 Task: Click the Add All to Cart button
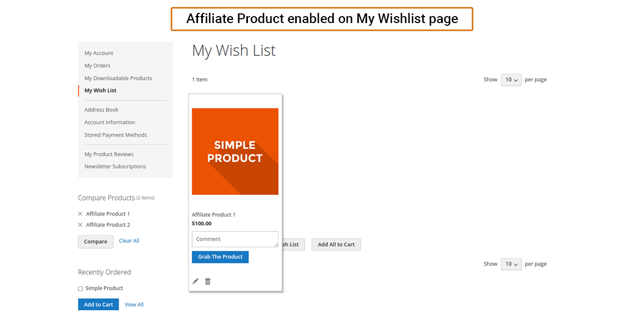pos(336,245)
